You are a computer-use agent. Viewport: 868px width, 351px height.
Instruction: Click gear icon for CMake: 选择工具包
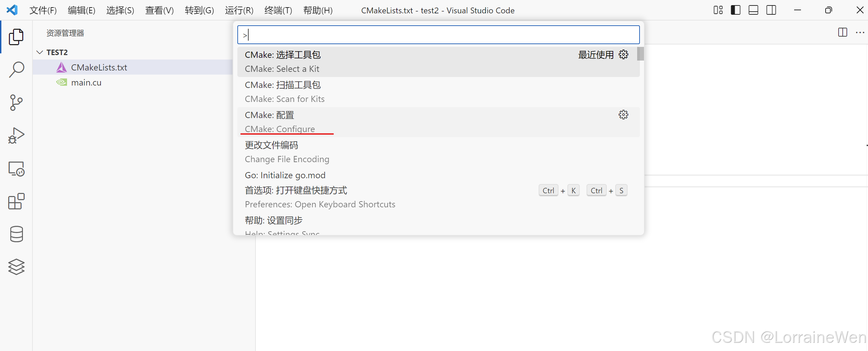pos(623,55)
